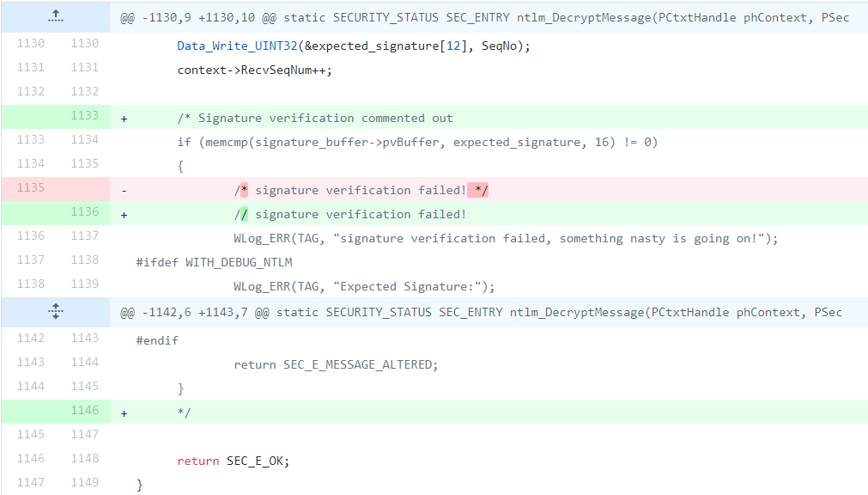Select added line number 1146
Screen dimensions: 868x495
84,410
